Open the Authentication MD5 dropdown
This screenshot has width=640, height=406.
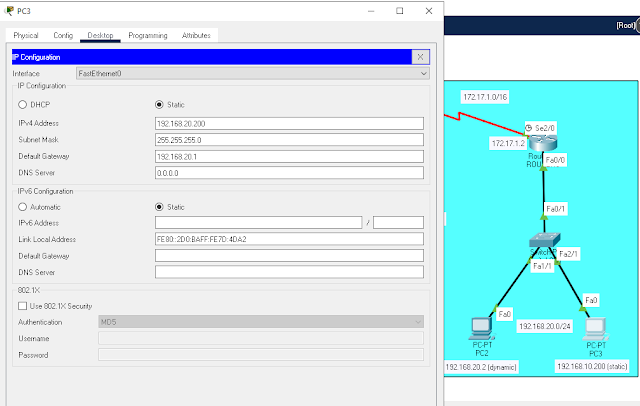click(x=261, y=322)
